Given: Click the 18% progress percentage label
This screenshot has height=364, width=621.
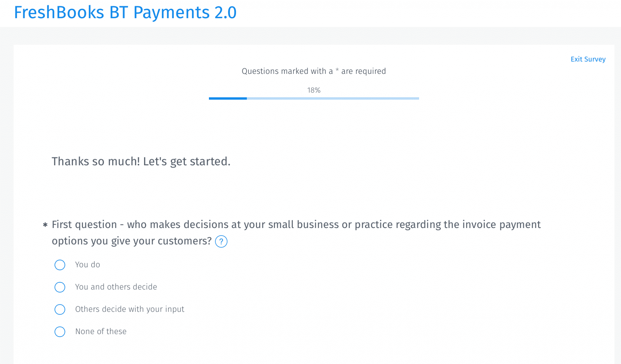Looking at the screenshot, I should tap(314, 90).
